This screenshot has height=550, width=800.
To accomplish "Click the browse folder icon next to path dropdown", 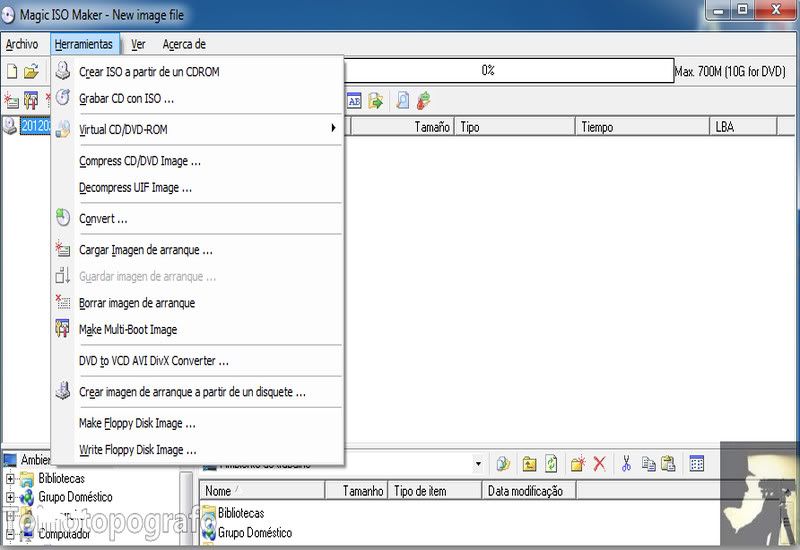I will pyautogui.click(x=503, y=464).
